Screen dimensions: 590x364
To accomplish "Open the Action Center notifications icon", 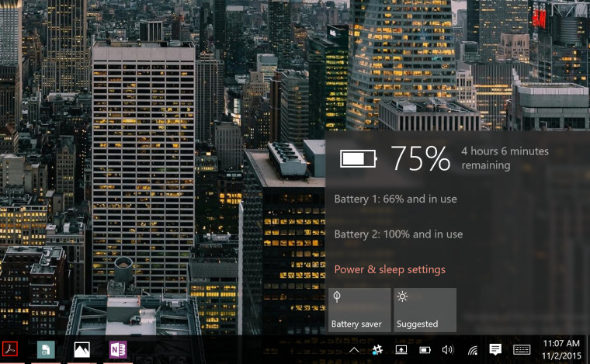I will [495, 350].
